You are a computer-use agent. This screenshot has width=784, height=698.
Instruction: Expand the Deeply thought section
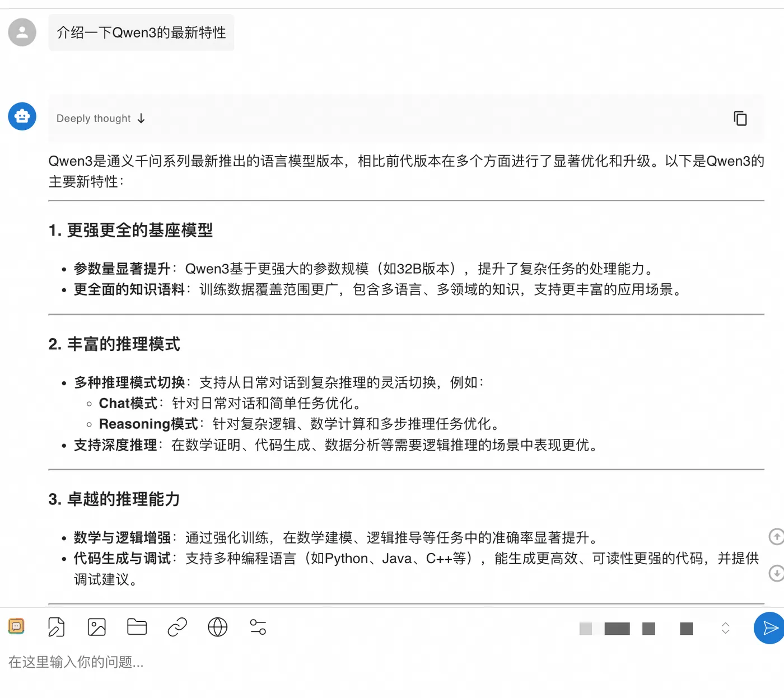point(101,118)
